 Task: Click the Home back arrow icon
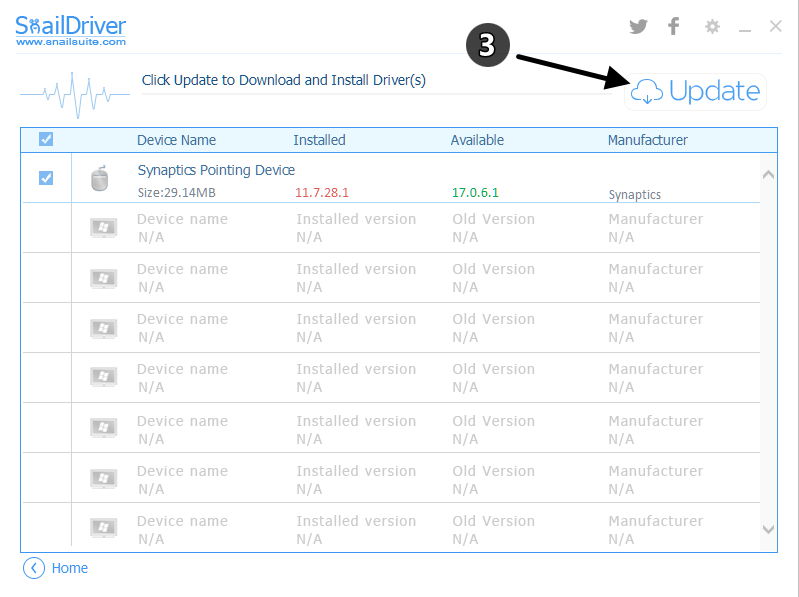coord(34,568)
